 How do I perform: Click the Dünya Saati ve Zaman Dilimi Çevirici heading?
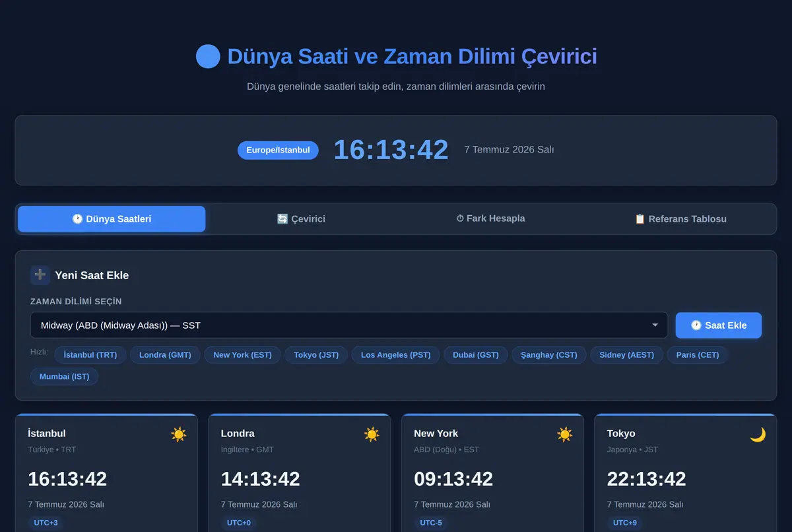point(412,57)
